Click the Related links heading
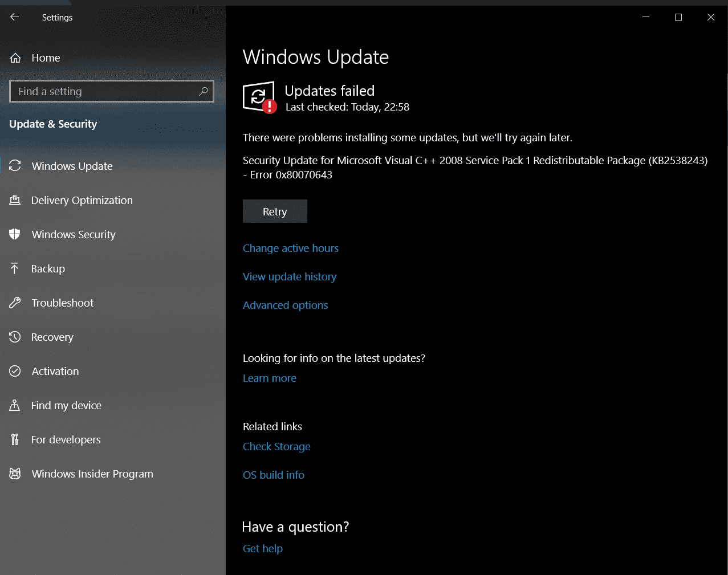 coord(273,427)
